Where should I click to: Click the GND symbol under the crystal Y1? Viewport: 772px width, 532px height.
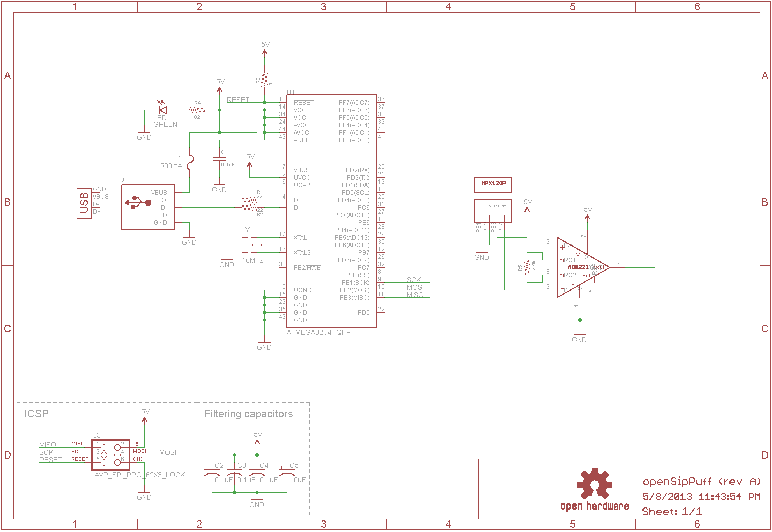point(227,262)
